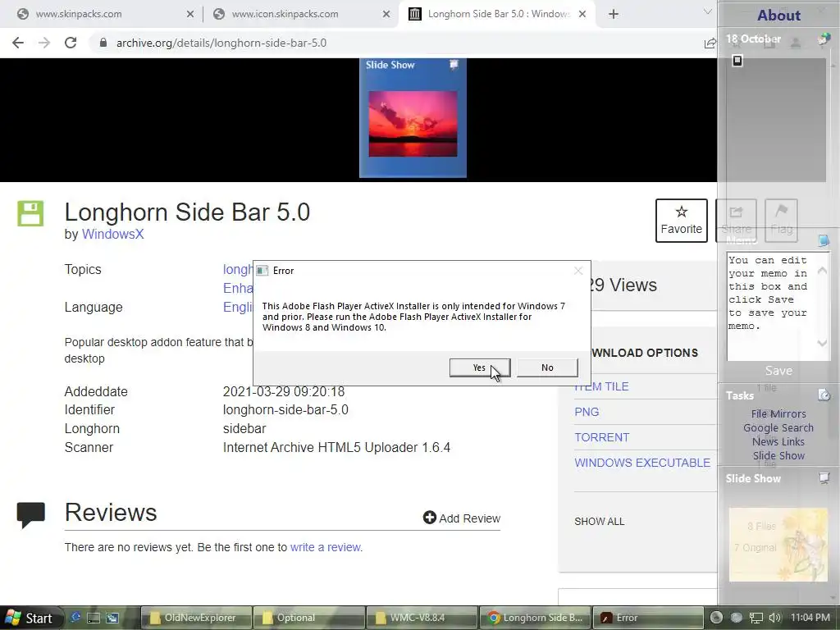Click the Favorite star button
840x630 pixels.
682,220
